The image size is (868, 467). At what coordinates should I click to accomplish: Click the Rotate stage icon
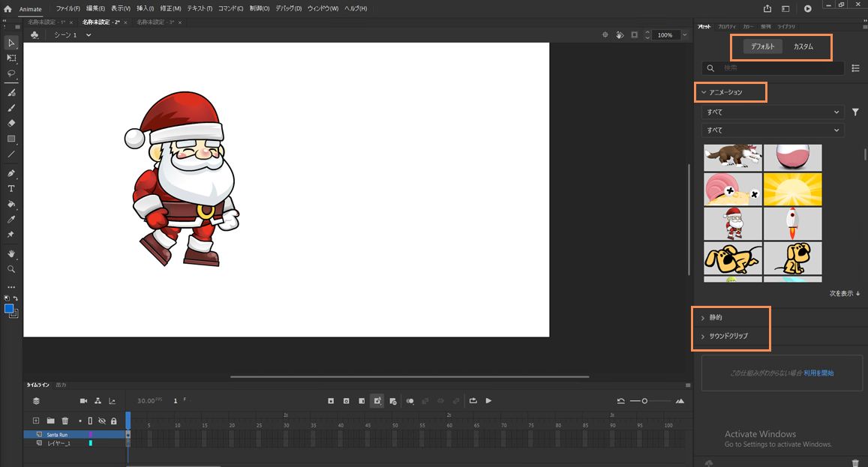620,35
